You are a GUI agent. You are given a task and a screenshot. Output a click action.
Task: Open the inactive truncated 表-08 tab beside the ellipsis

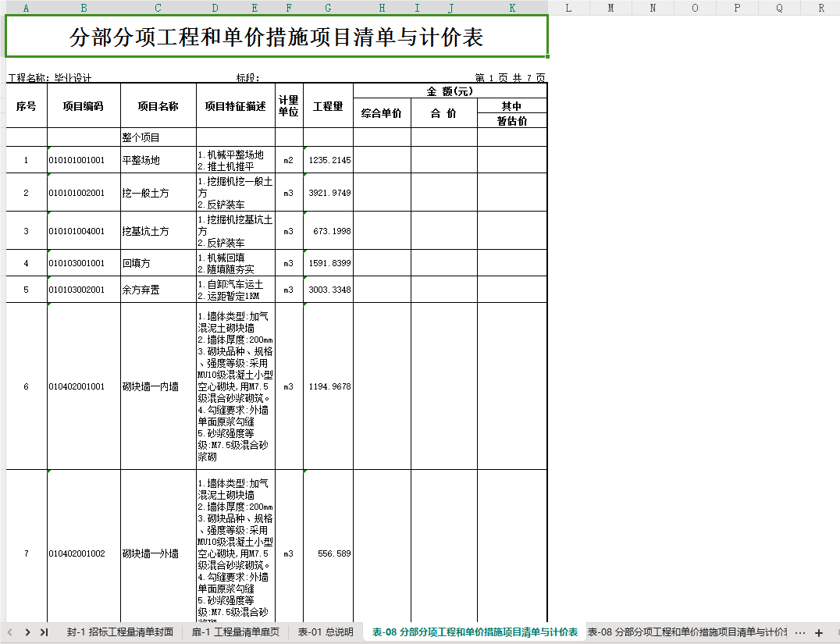[x=687, y=632]
